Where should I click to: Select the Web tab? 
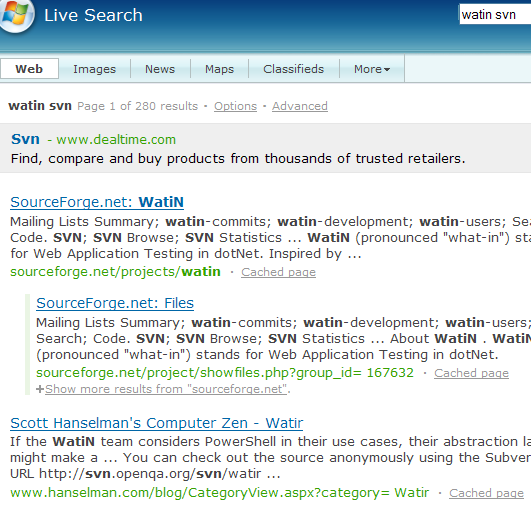click(x=29, y=69)
